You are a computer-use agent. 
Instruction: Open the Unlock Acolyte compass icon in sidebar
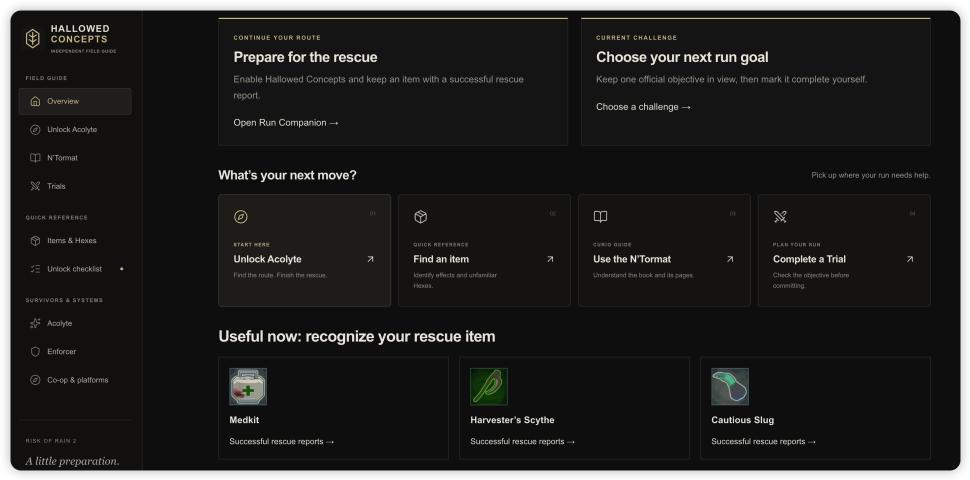(x=35, y=130)
